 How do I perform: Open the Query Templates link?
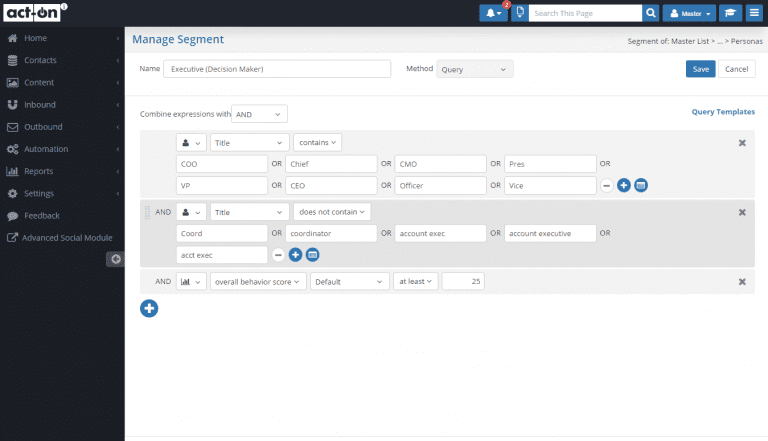click(x=723, y=112)
